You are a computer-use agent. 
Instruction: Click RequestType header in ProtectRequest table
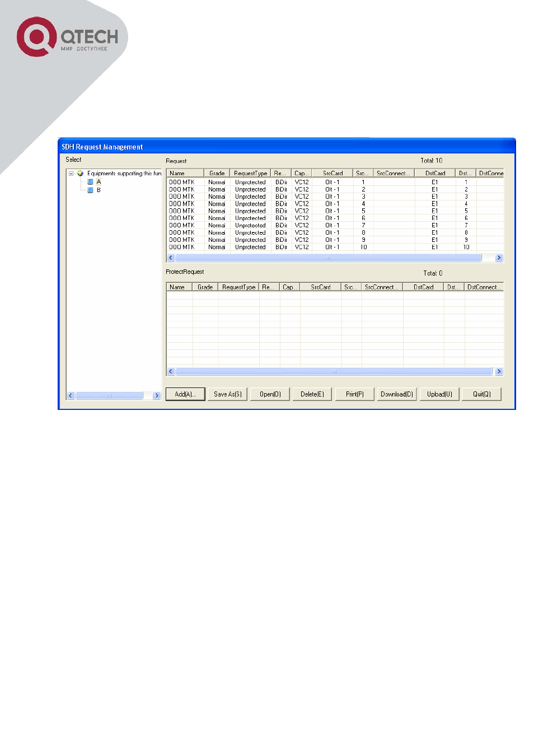click(x=238, y=287)
